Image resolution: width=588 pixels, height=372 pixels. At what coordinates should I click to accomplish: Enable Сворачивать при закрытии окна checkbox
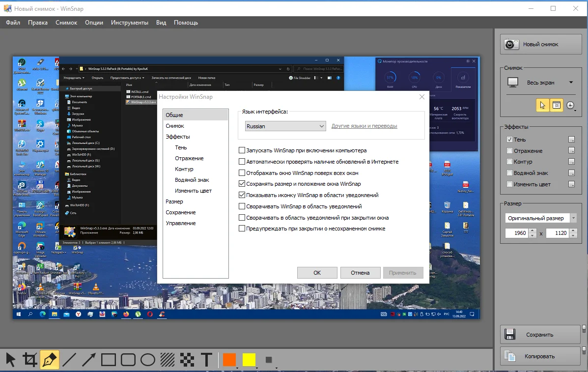[x=242, y=218]
